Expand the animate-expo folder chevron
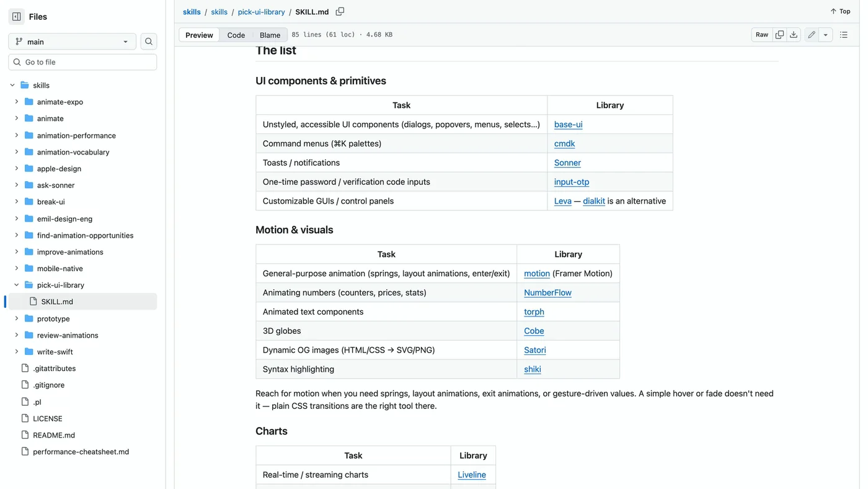This screenshot has width=868, height=489. (x=17, y=102)
